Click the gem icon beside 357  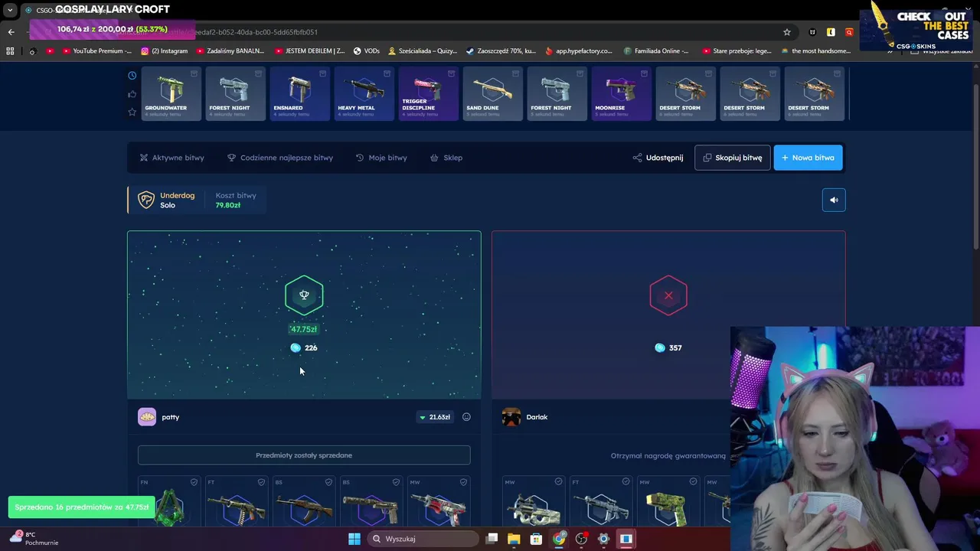[660, 347]
